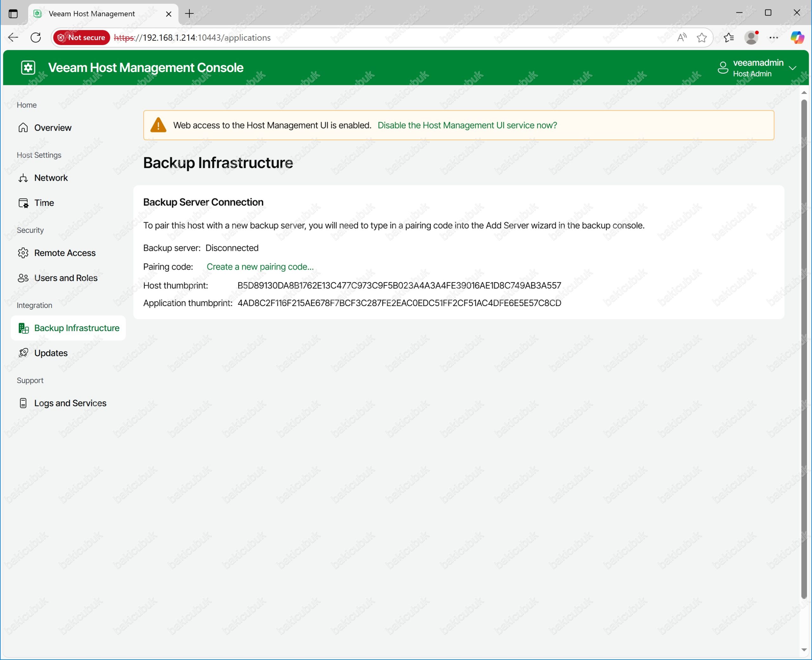Click the Backup Infrastructure building icon
Image resolution: width=812 pixels, height=660 pixels.
point(23,328)
